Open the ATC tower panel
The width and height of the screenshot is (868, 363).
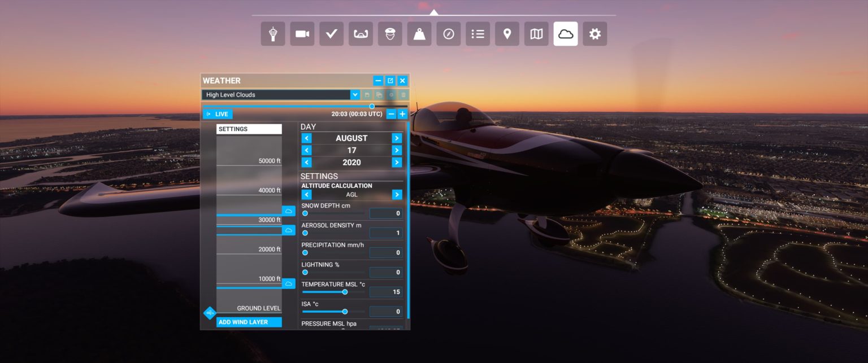[272, 33]
